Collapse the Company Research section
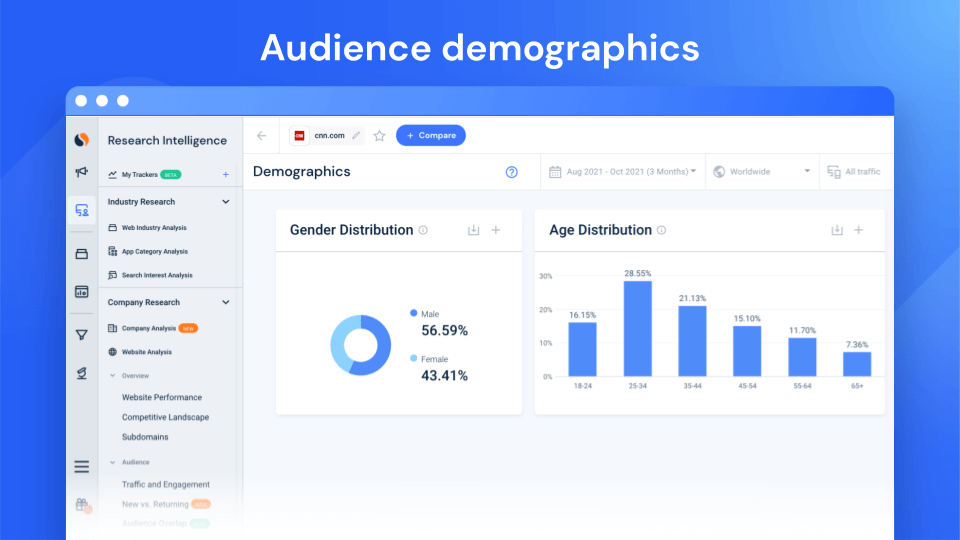The width and height of the screenshot is (960, 540). click(226, 302)
